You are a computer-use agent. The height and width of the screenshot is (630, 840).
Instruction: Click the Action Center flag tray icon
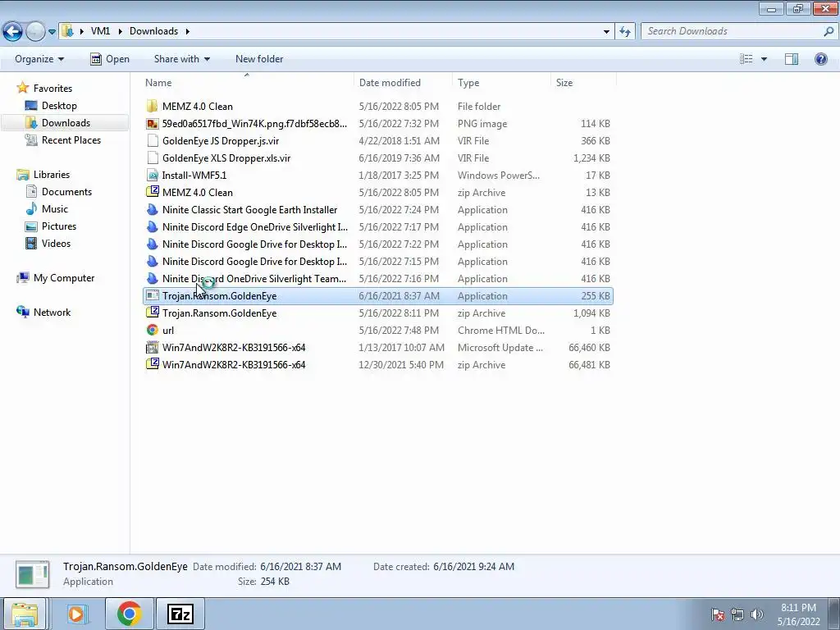pyautogui.click(x=718, y=614)
